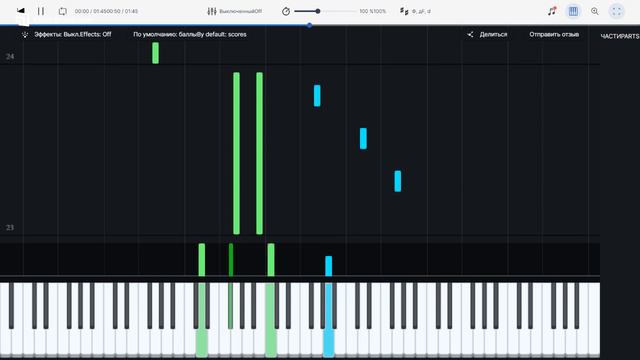Select the rightmost blue falling note
This screenshot has height=360, width=640.
[x=398, y=181]
